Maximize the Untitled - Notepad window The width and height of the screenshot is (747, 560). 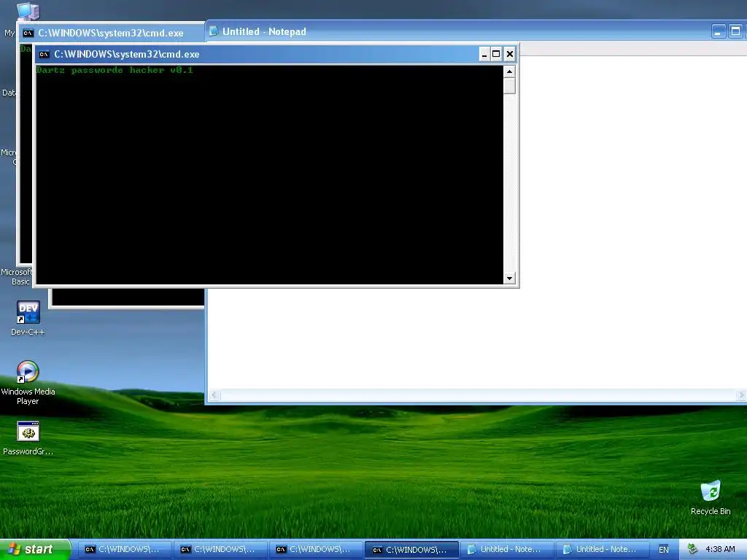click(x=735, y=32)
